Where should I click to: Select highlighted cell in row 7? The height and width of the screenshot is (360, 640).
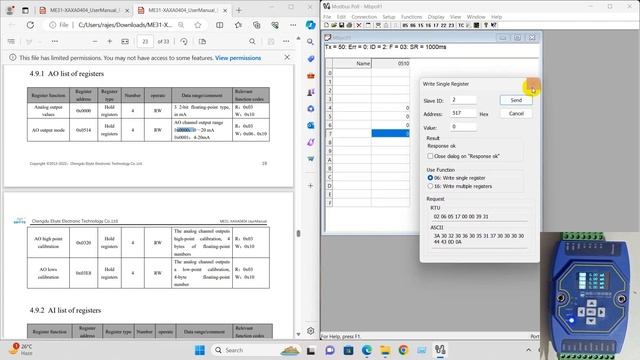click(390, 133)
